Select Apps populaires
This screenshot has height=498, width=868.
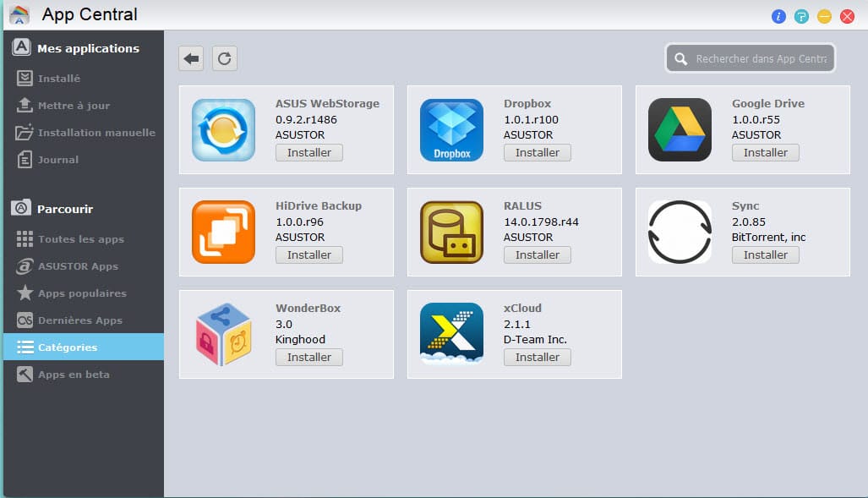pos(84,293)
